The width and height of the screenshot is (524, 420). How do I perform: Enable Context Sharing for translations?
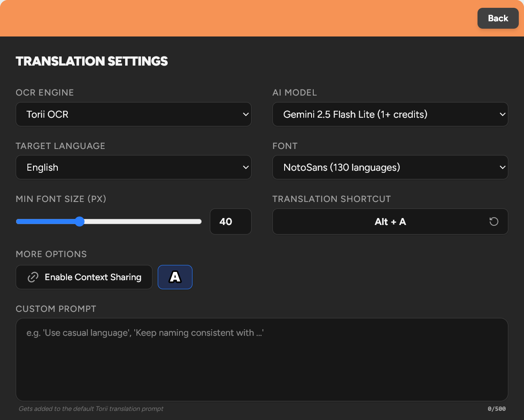click(x=84, y=277)
